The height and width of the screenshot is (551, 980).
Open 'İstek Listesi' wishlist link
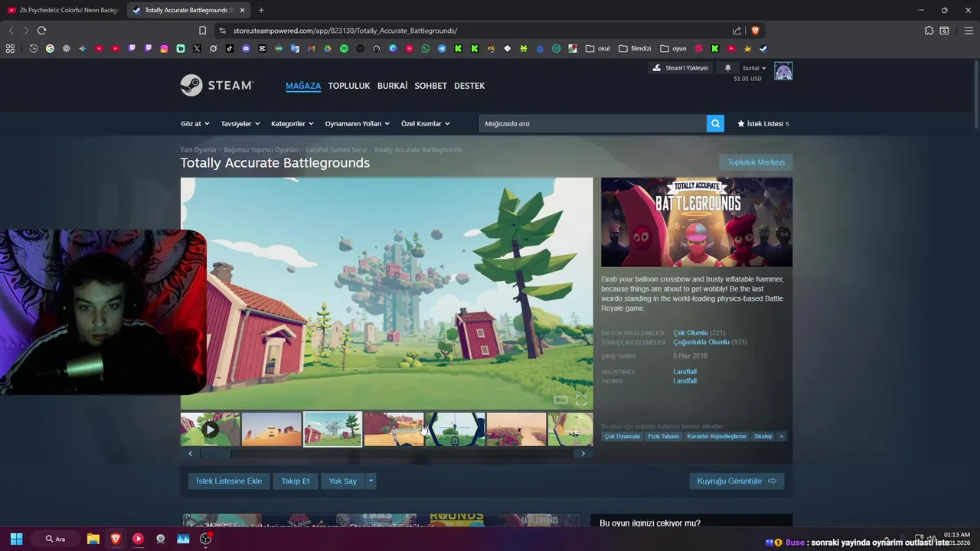[763, 123]
